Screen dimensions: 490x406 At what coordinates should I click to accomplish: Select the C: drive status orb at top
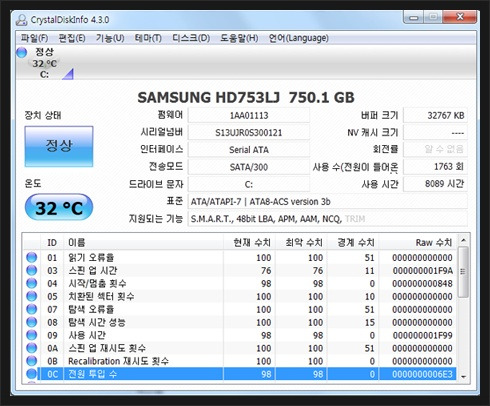[x=22, y=52]
